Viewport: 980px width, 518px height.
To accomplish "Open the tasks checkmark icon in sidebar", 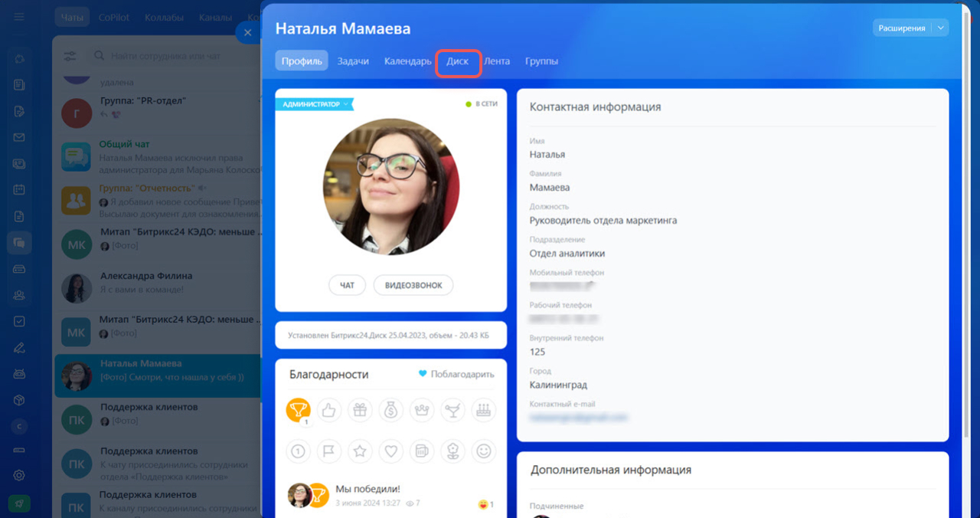I will [x=19, y=322].
